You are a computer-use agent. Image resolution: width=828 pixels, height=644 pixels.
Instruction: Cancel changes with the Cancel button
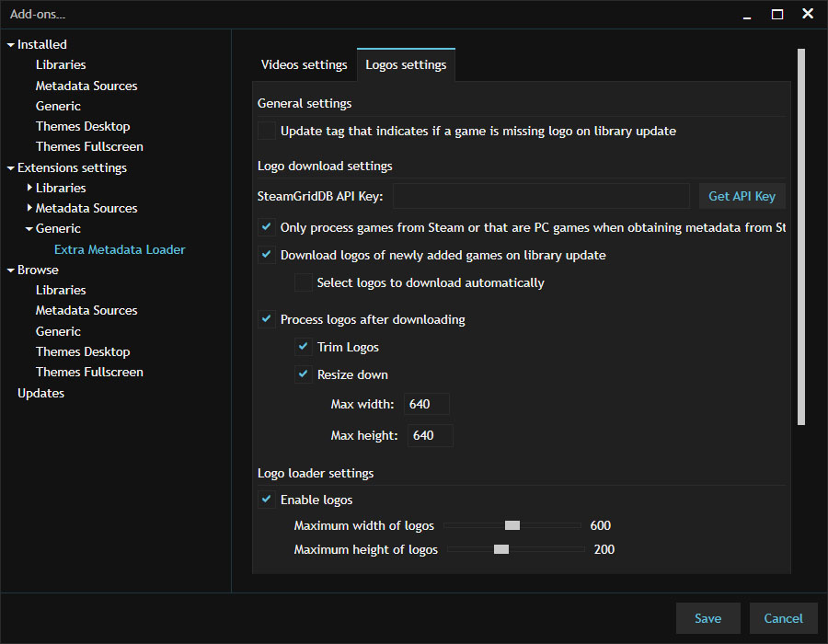click(784, 618)
